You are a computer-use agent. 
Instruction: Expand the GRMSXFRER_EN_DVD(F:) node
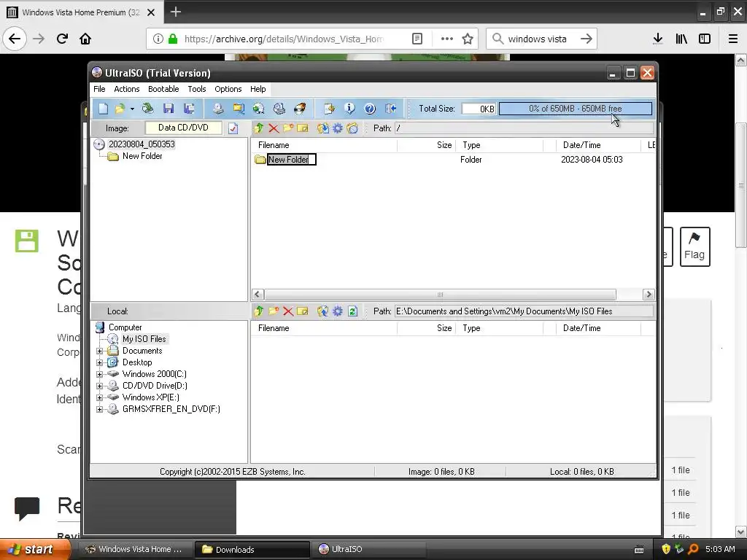click(x=99, y=409)
